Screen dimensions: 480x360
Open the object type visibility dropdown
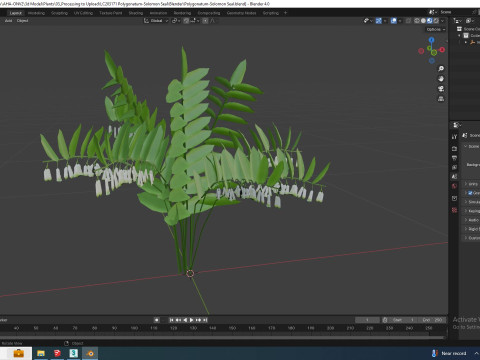pos(368,21)
